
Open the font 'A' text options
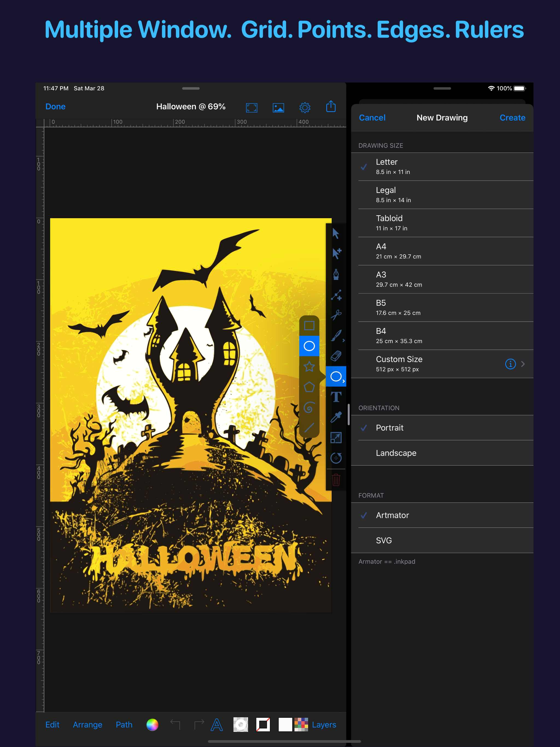217,725
